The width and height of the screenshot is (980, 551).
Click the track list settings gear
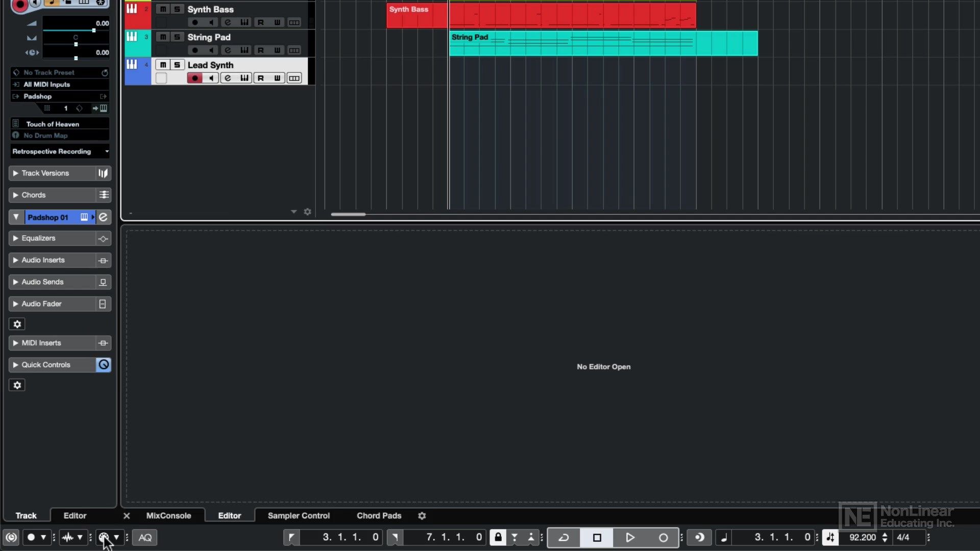pyautogui.click(x=307, y=212)
